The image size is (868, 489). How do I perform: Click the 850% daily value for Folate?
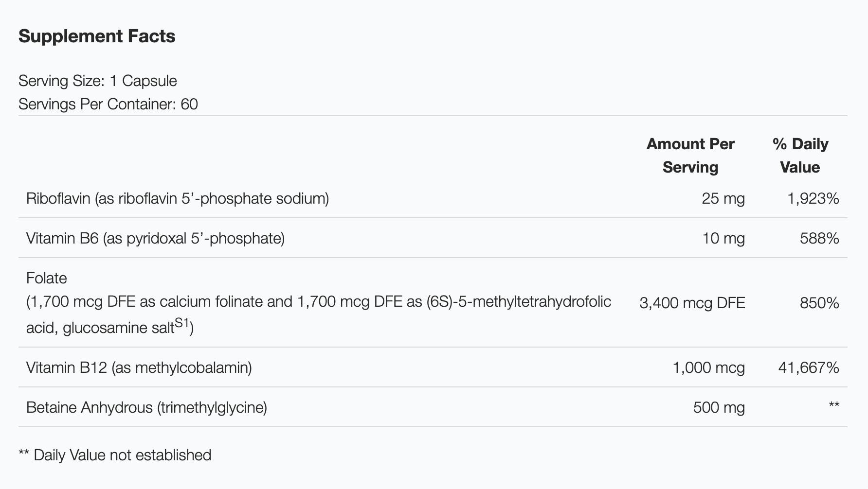(819, 303)
